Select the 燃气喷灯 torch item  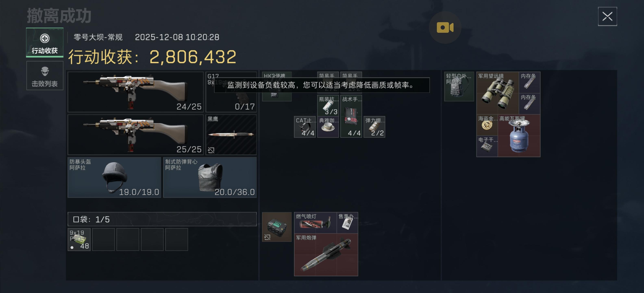point(315,223)
